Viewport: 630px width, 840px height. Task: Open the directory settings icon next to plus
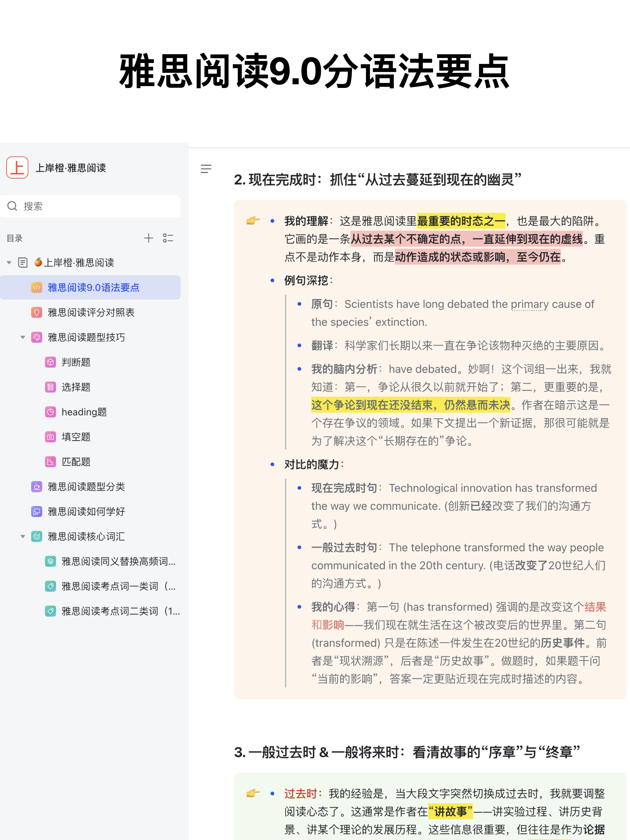coord(168,238)
